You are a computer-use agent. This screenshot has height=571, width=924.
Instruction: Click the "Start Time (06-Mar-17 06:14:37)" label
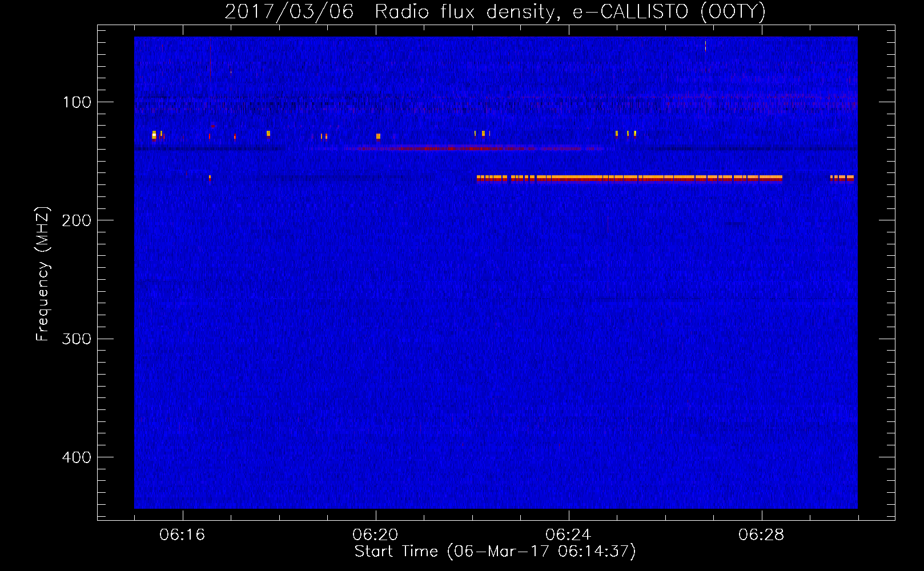click(x=495, y=552)
